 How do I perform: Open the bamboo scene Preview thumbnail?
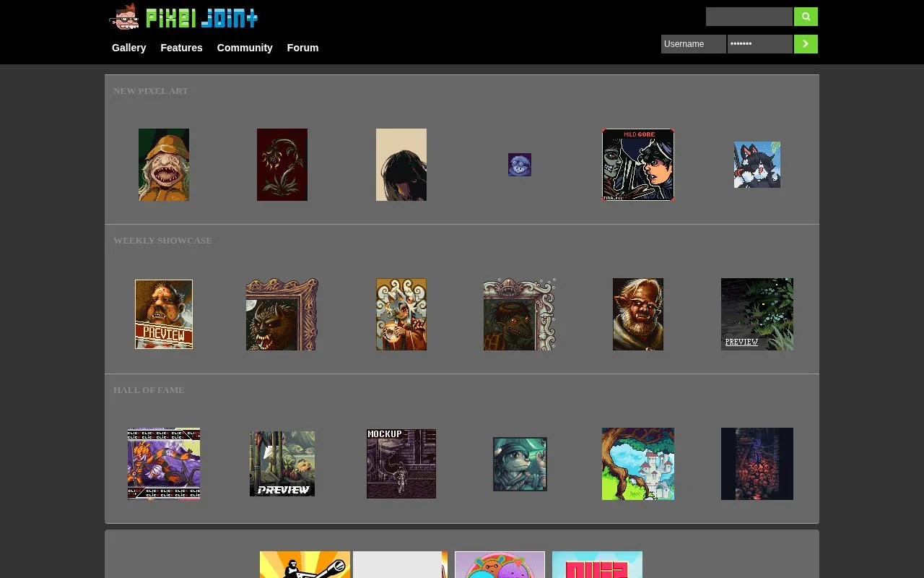(282, 464)
